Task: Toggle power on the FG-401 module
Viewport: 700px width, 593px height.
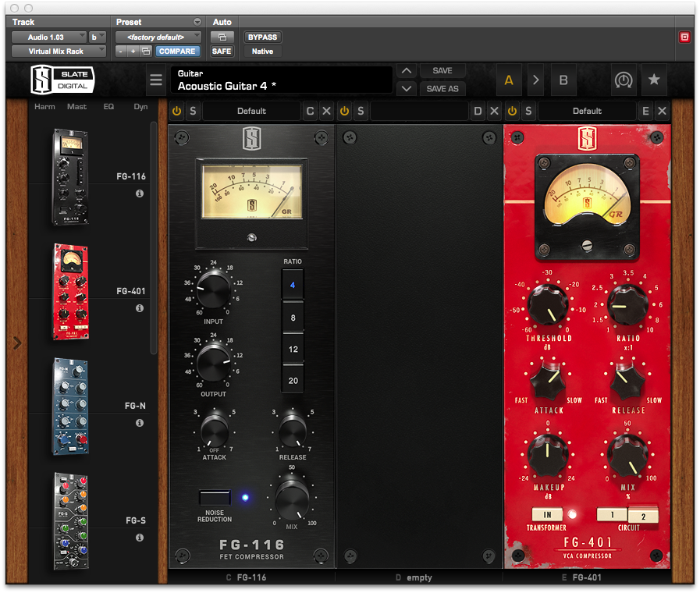Action: [x=512, y=112]
